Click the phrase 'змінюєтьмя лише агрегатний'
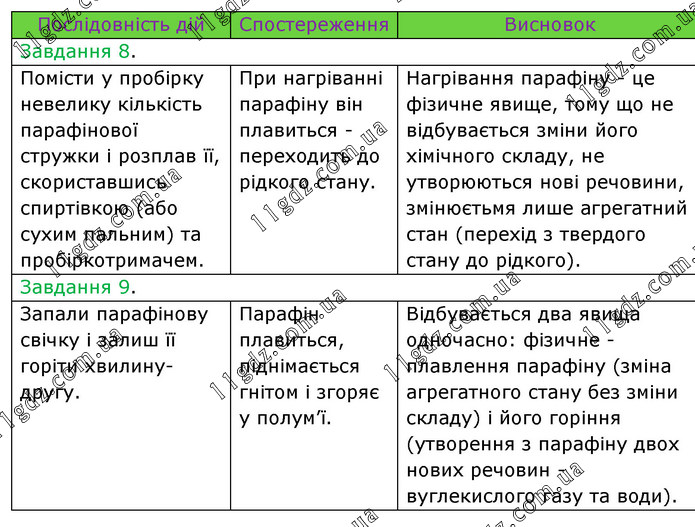The width and height of the screenshot is (695, 527). point(547,209)
